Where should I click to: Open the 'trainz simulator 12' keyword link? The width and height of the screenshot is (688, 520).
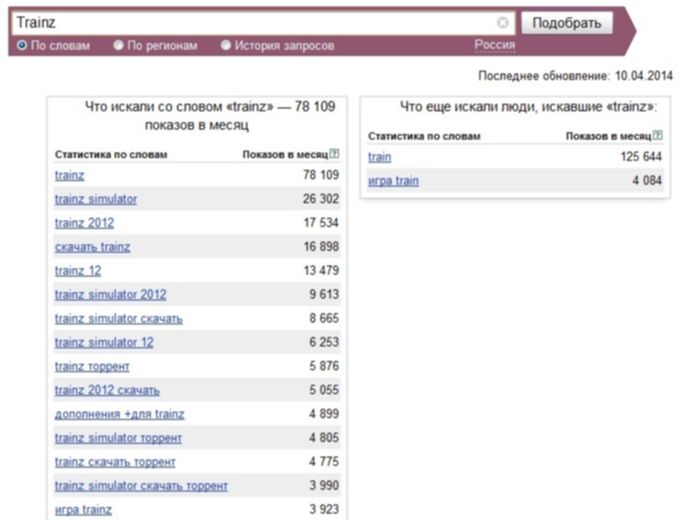[x=104, y=342]
